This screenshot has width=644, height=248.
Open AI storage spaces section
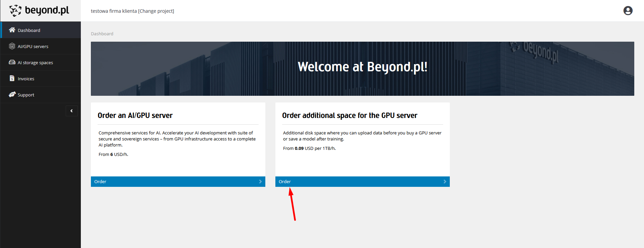(41, 62)
